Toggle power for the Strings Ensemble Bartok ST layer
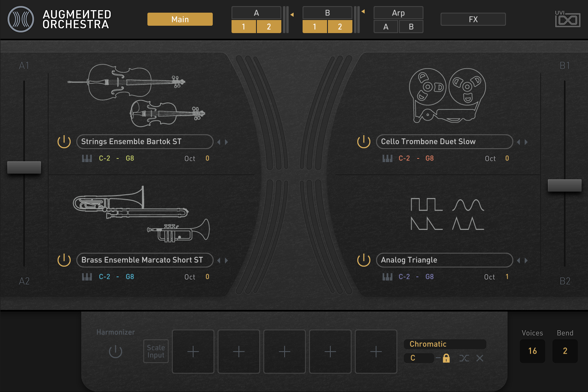This screenshot has height=392, width=588. click(64, 142)
